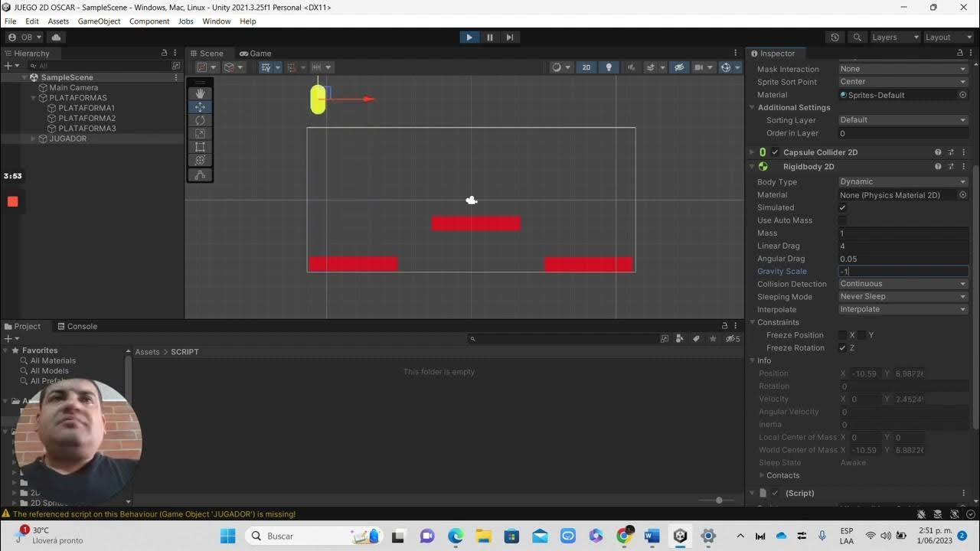Open Collision Detection Continuous dropdown
Viewport: 980px width, 551px height.
coord(903,284)
